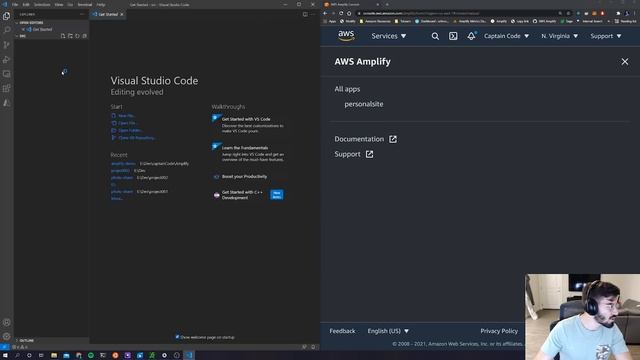Open Learn the Fundamentals walkthrough
Image resolution: width=640 pixels, height=360 pixels.
[x=248, y=153]
